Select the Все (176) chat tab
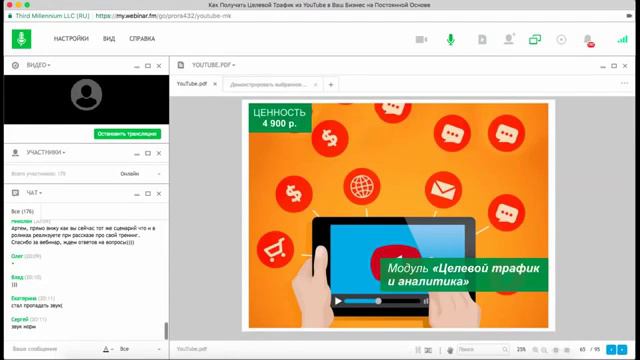Viewport: 640px width, 360px height. click(x=22, y=211)
